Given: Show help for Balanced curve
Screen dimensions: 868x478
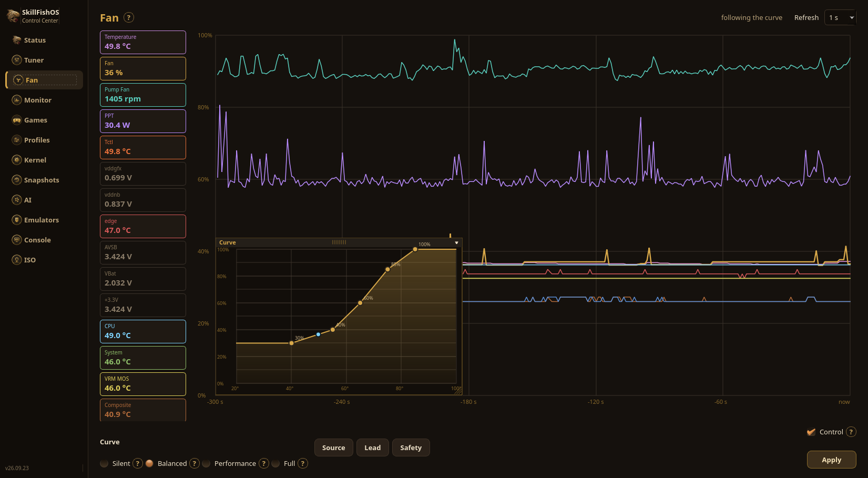Looking at the screenshot, I should (195, 463).
